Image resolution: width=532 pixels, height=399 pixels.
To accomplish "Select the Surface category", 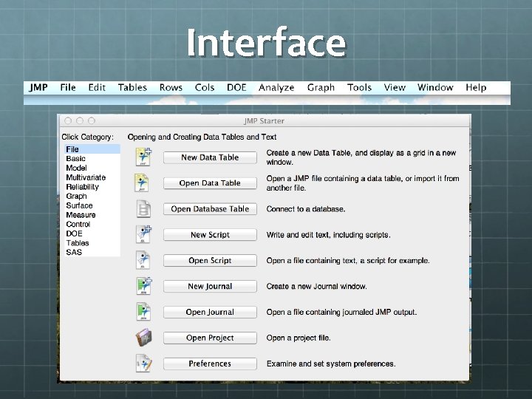I will (x=92, y=205).
